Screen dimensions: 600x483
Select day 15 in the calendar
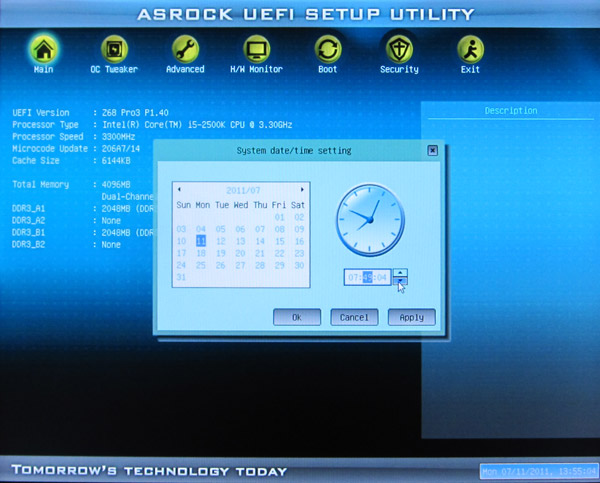[x=278, y=241]
